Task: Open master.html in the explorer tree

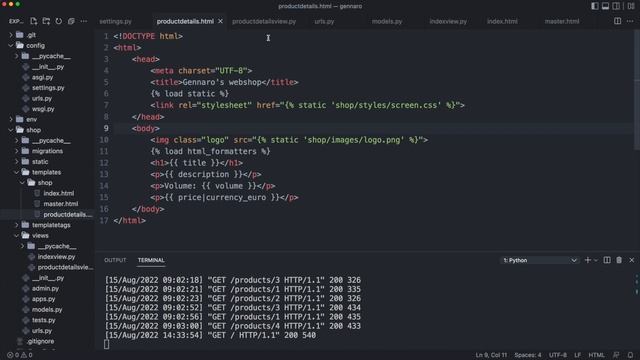Action: point(61,204)
